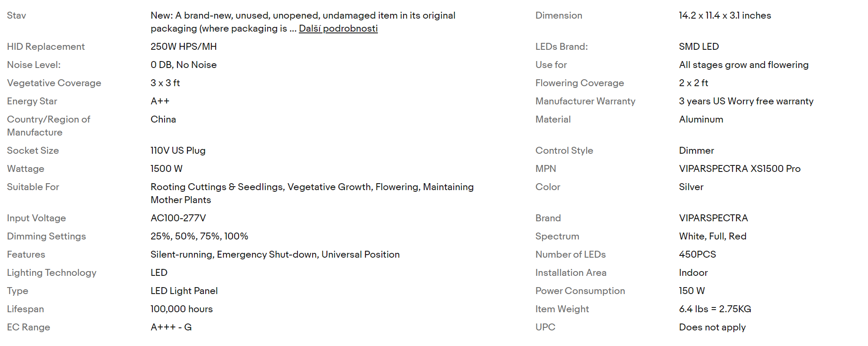
Task: Click the "Manufacturer Warranty" label
Action: click(585, 101)
